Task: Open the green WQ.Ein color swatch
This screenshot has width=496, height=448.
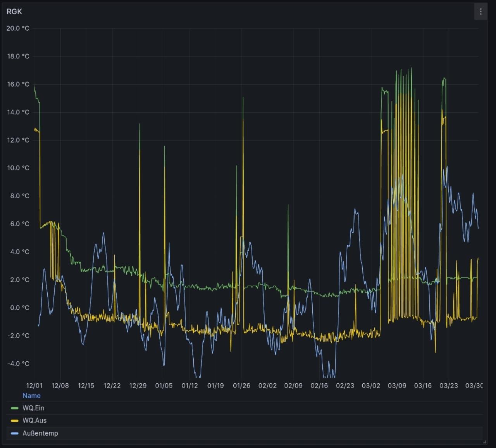Action: tap(15, 408)
